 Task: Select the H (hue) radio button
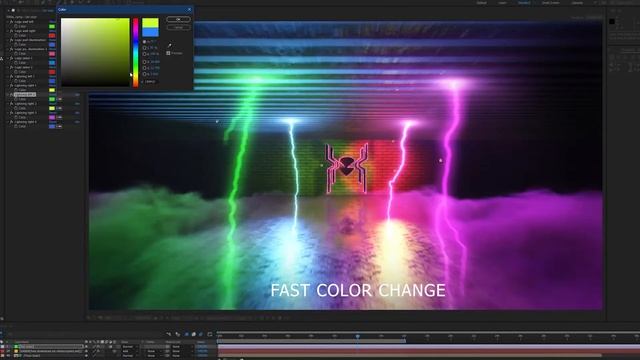point(144,42)
